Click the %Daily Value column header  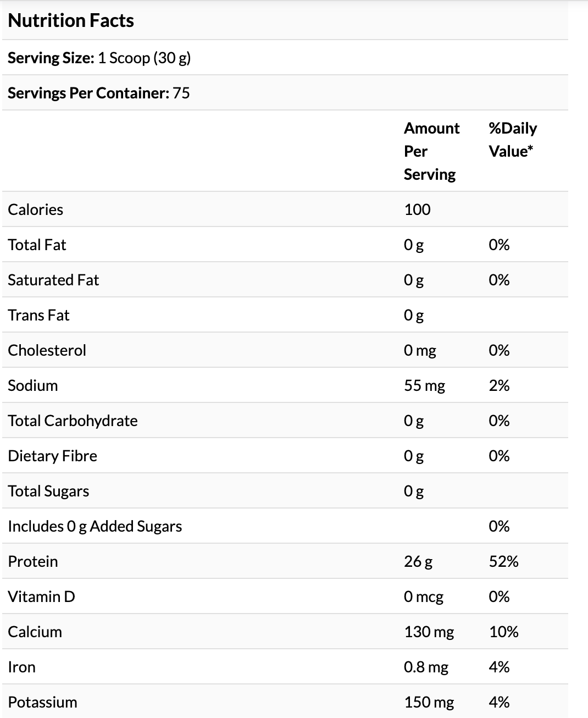pyautogui.click(x=512, y=140)
